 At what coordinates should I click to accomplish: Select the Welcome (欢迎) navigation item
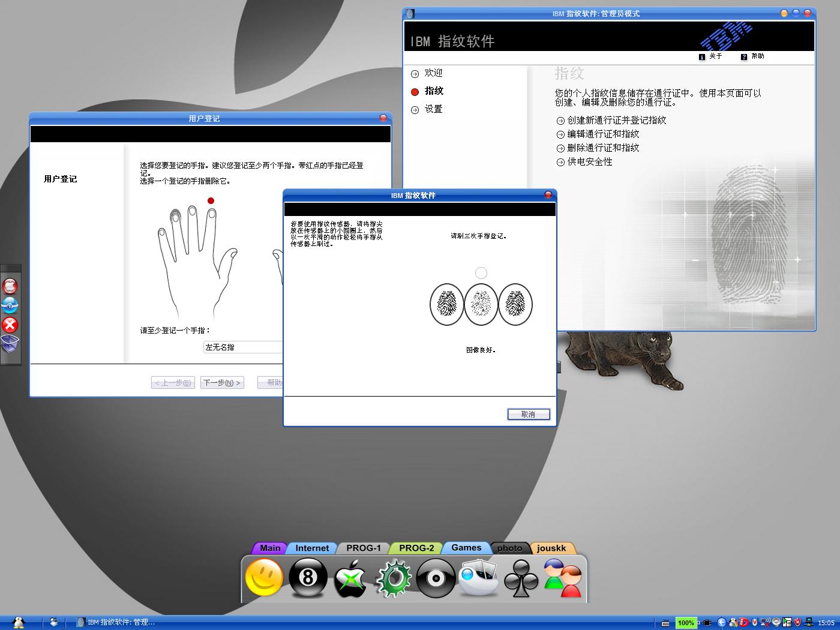(x=427, y=73)
